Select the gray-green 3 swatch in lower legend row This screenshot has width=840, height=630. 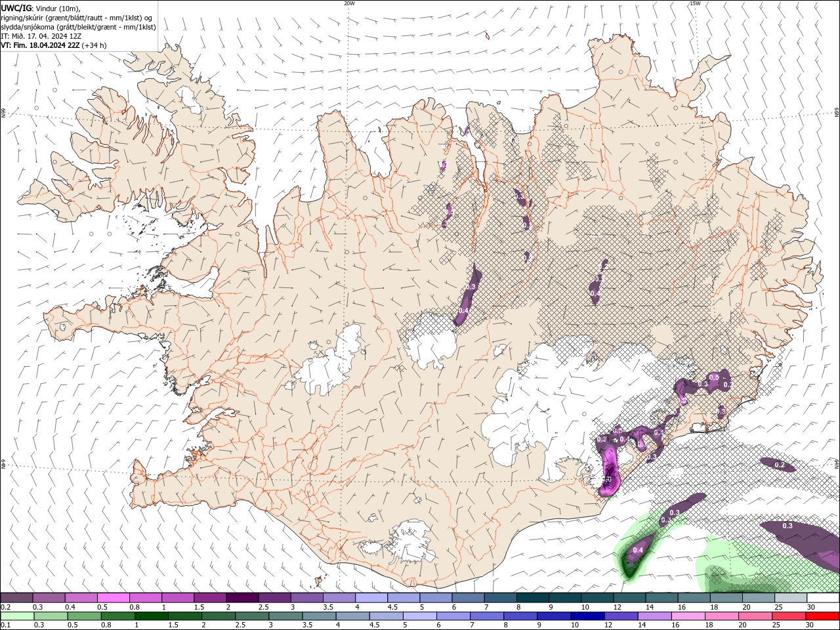coord(285,616)
